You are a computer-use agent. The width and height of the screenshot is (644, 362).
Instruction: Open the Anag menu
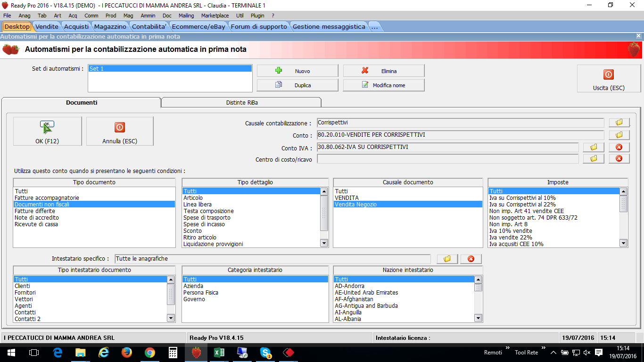[25, 16]
